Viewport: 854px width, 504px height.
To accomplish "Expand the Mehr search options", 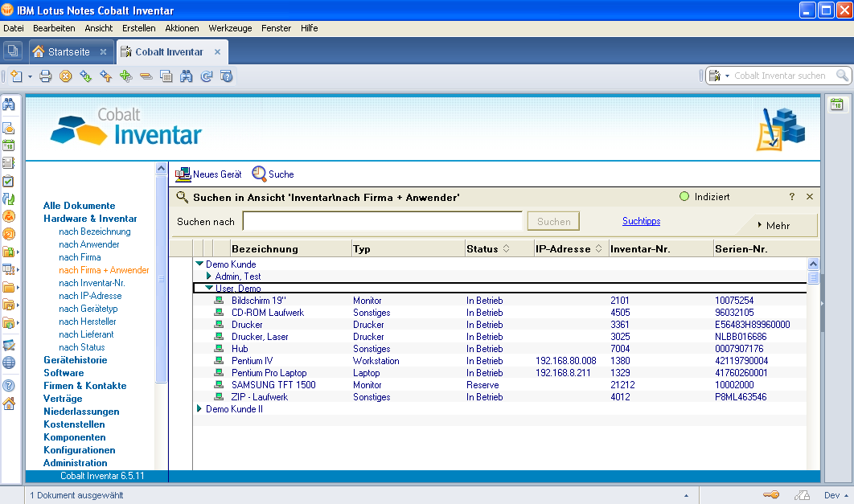I will 774,225.
